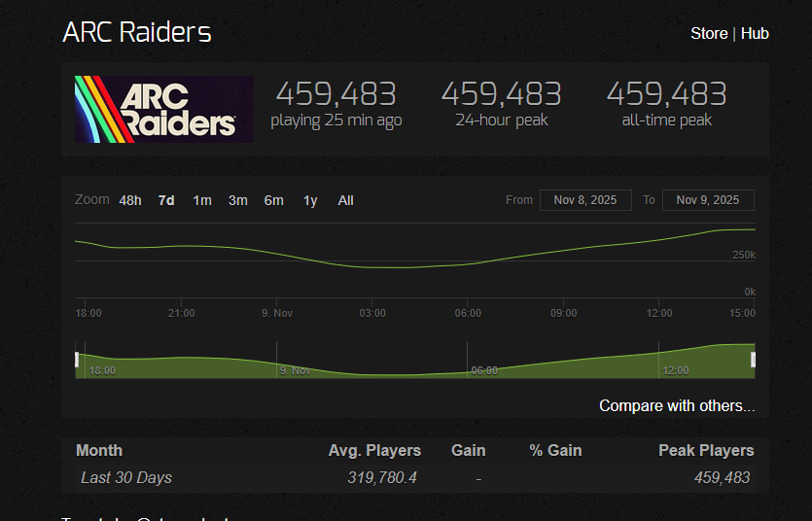Set chart zoom to 1y
The height and width of the screenshot is (521, 812).
(310, 200)
